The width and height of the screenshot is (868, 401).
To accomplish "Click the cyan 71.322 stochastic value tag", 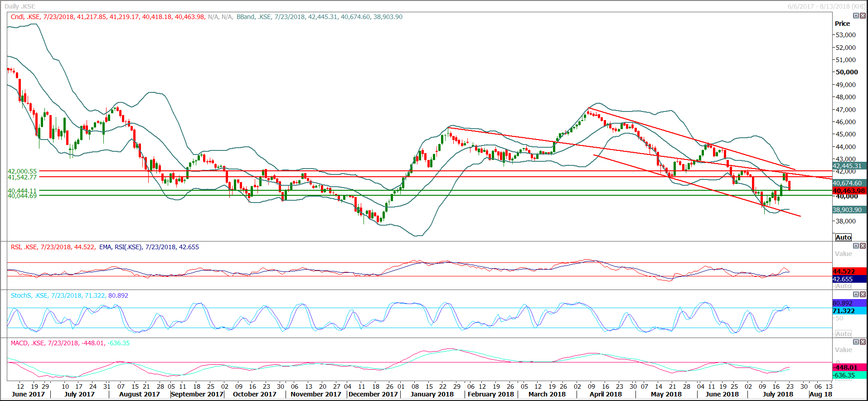I will click(x=849, y=311).
